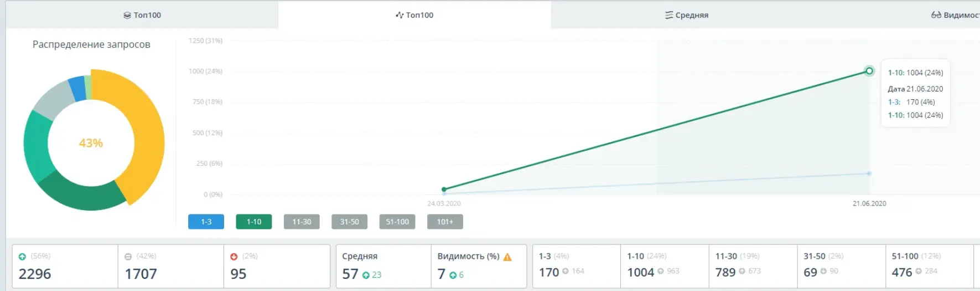Click the chart-line icon on second Топ100 tab

(400, 15)
